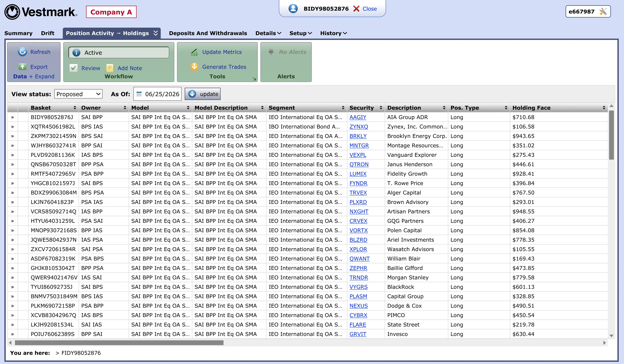Click the FIDY98052876 breadcrumb

coord(81,353)
